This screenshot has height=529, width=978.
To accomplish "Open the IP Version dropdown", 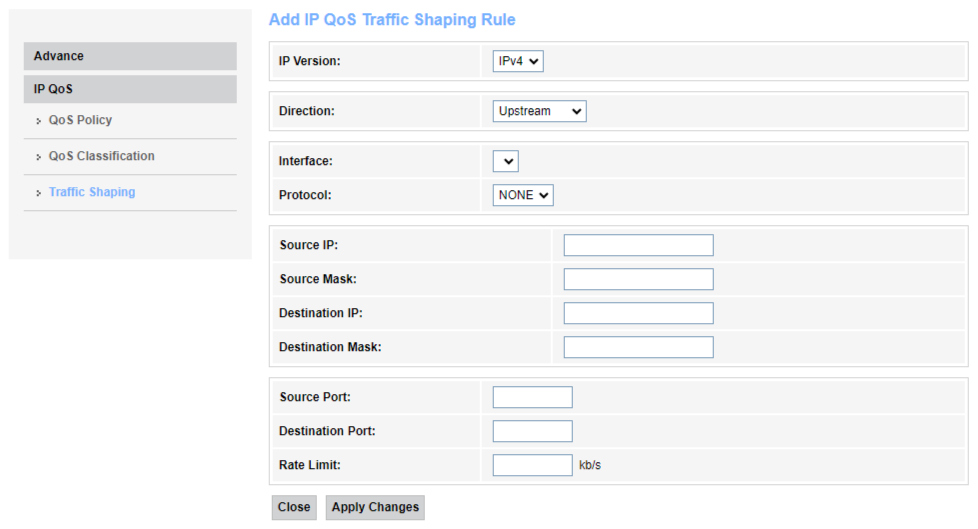I will (518, 62).
